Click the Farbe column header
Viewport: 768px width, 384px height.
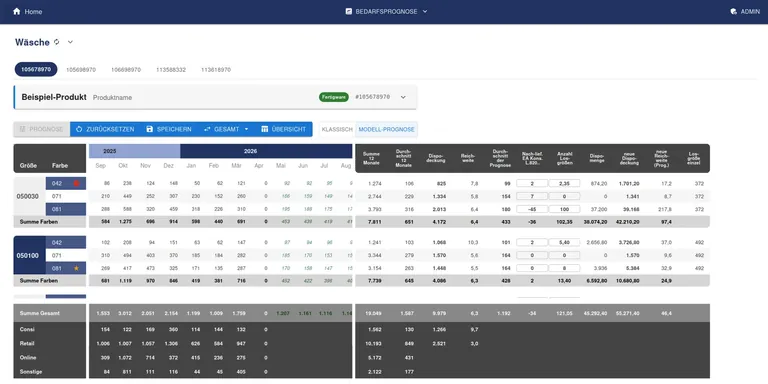tap(60, 166)
